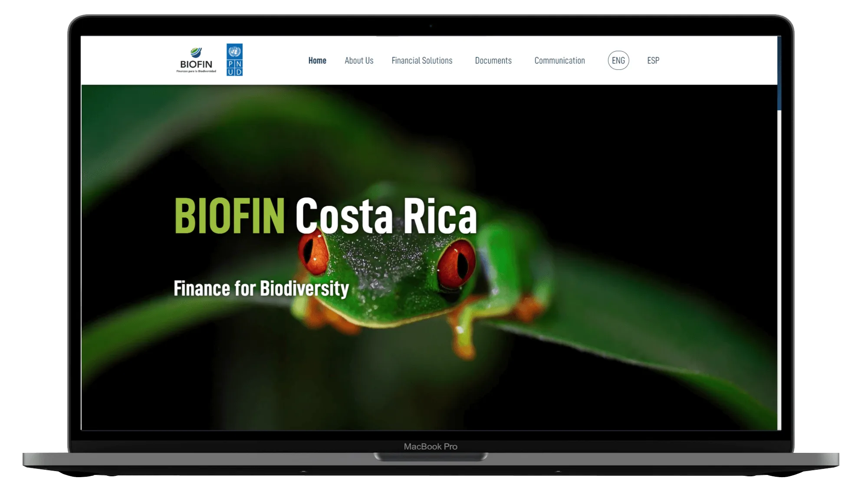Open the Documents dropdown
The image size is (868, 488).
493,60
